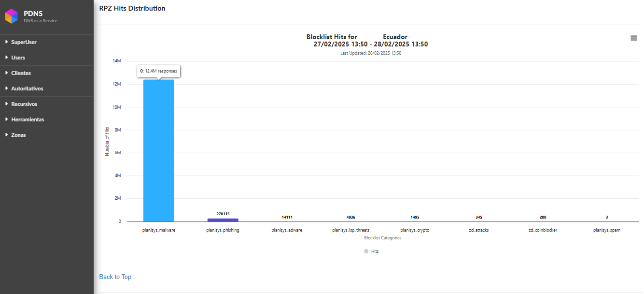Click the 200 data label
The height and width of the screenshot is (294, 644).
[x=543, y=217]
